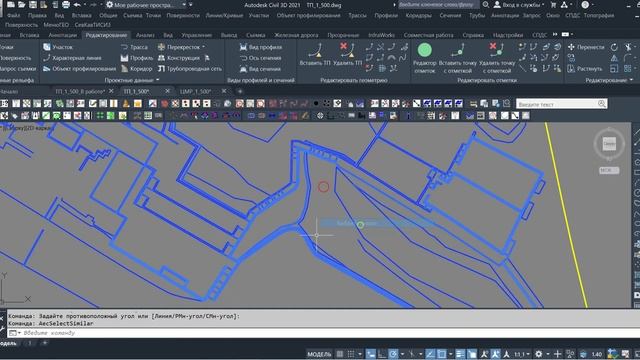Click the keyword search field in title bar

(438, 5)
